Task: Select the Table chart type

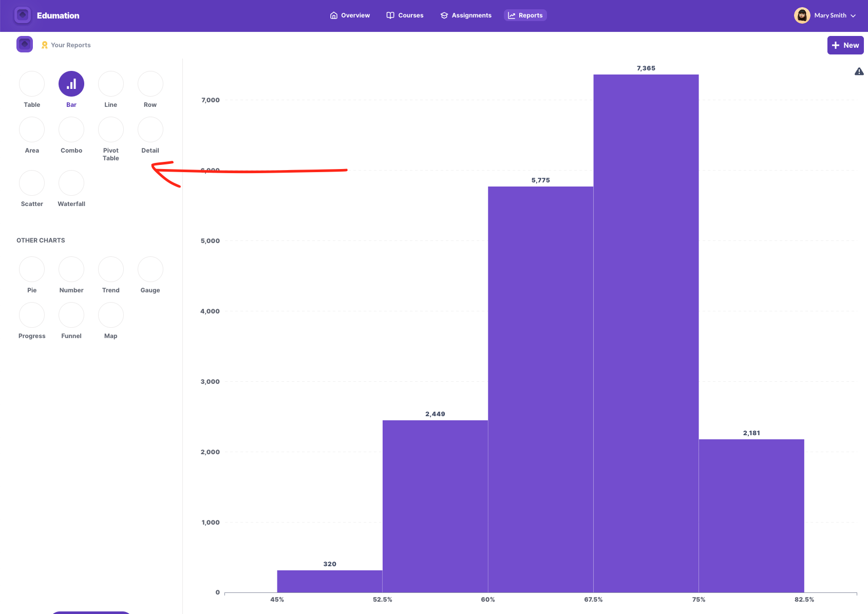Action: tap(31, 83)
